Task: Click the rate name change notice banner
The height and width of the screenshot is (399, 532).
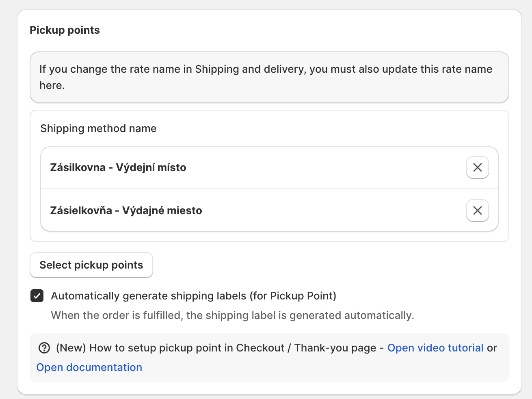Action: [269, 77]
